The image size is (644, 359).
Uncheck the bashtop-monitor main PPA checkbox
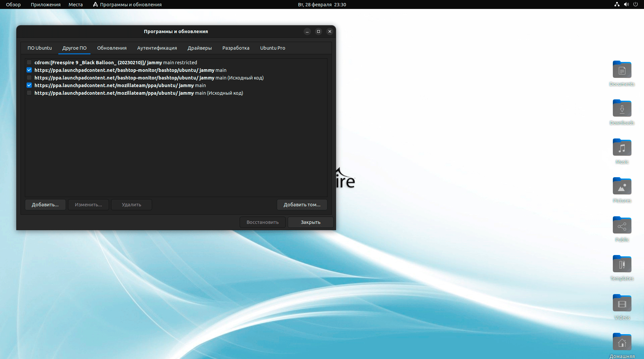click(x=29, y=70)
